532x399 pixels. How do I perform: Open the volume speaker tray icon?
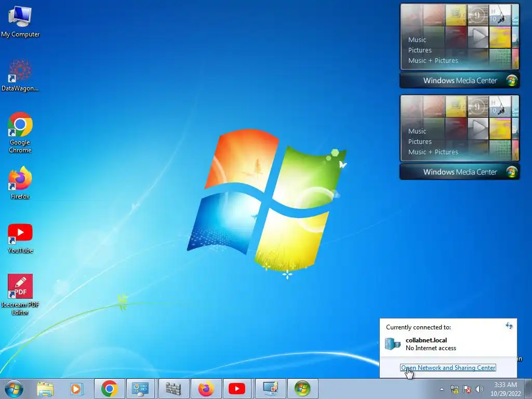pos(479,389)
